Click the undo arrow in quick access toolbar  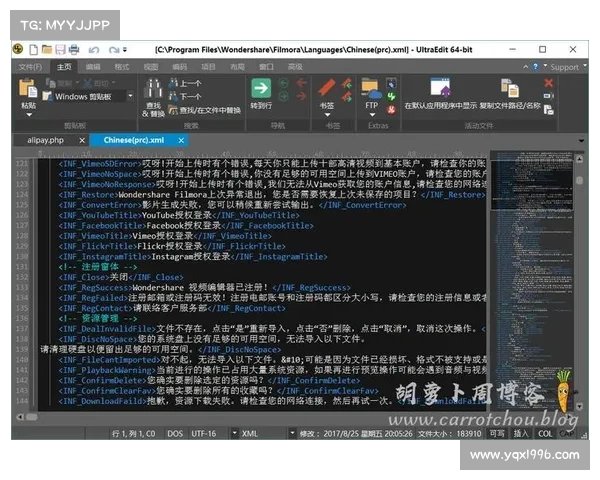click(x=94, y=50)
